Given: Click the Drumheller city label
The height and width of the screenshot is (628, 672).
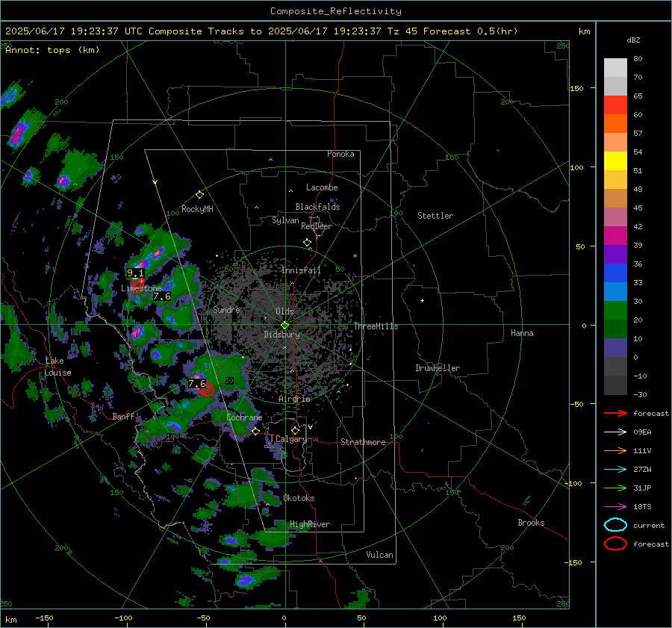Looking at the screenshot, I should click(x=438, y=368).
